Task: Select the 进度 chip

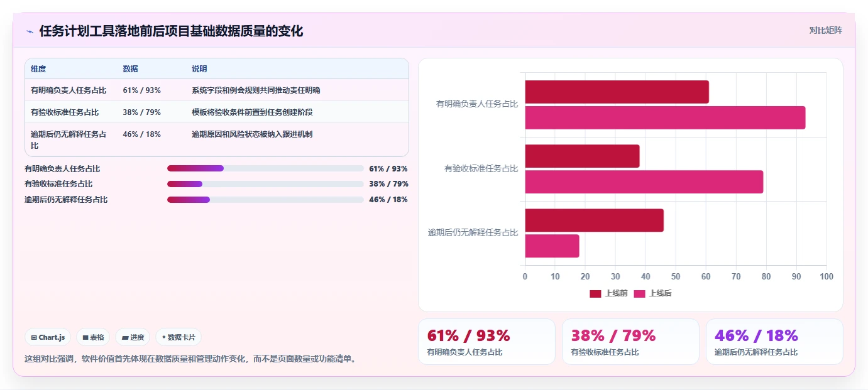Action: [x=133, y=337]
